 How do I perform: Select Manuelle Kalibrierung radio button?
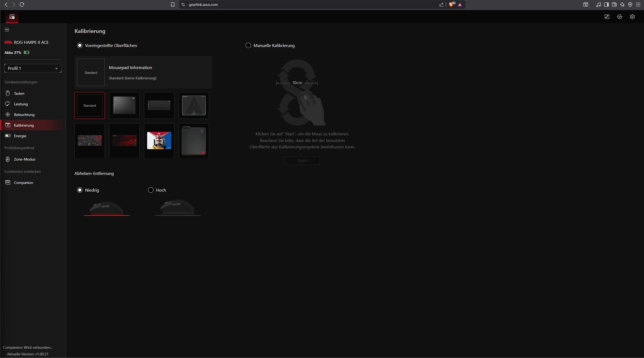(x=248, y=45)
